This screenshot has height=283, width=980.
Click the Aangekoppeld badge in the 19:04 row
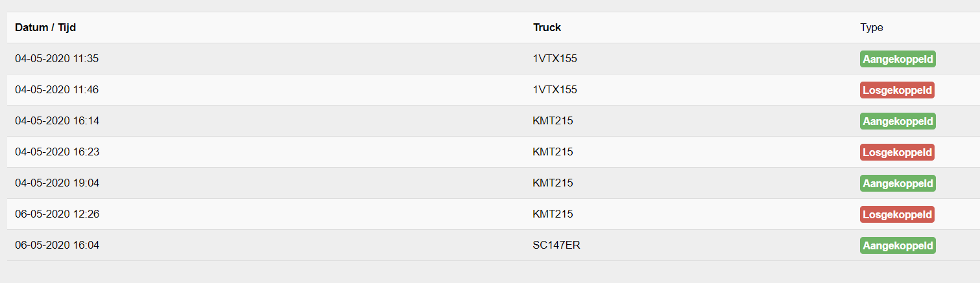(x=898, y=183)
